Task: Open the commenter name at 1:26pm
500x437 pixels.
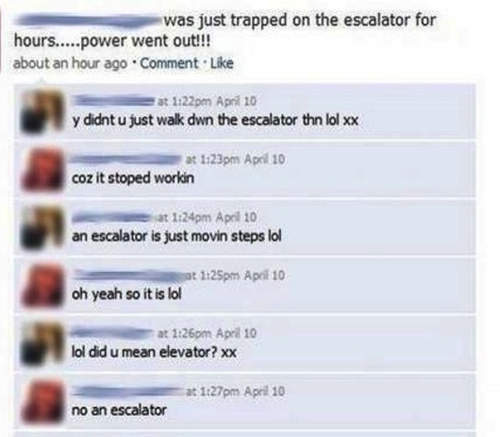Action: 113,333
